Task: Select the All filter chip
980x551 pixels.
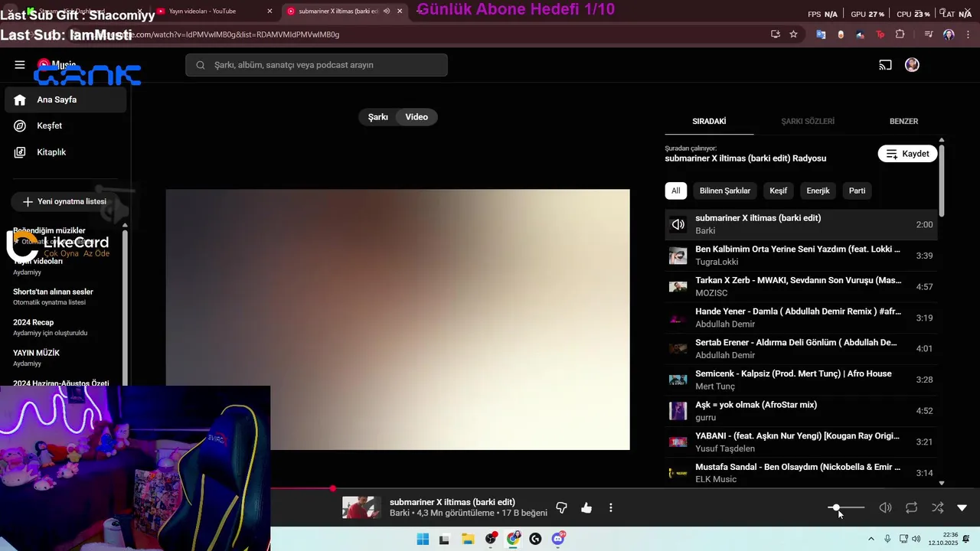Action: [x=675, y=191]
